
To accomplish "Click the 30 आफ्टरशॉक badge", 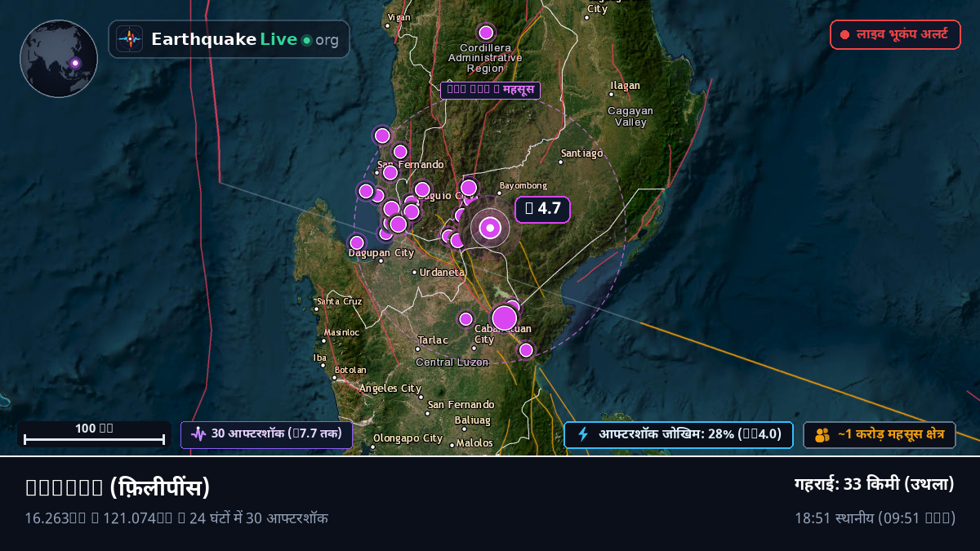I will click(x=266, y=434).
